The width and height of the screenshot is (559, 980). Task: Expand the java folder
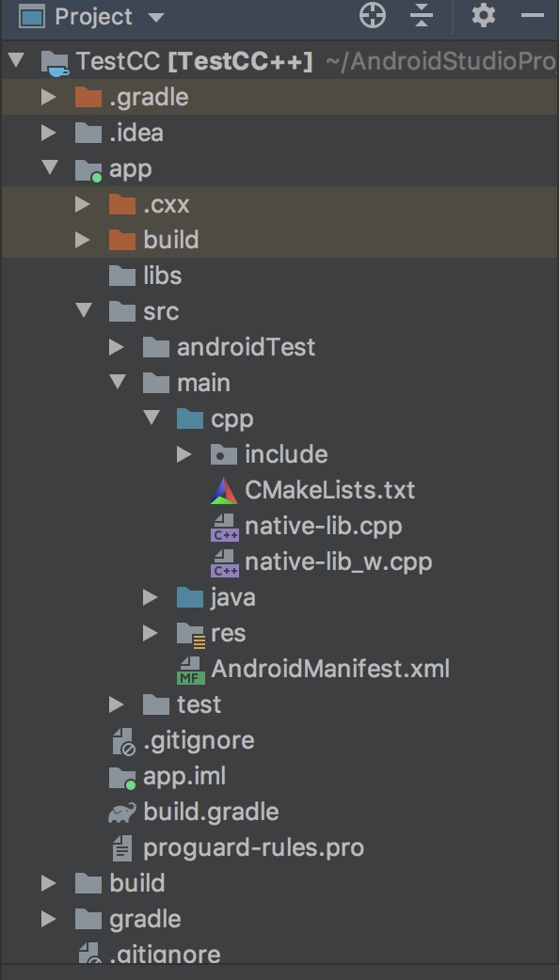151,597
